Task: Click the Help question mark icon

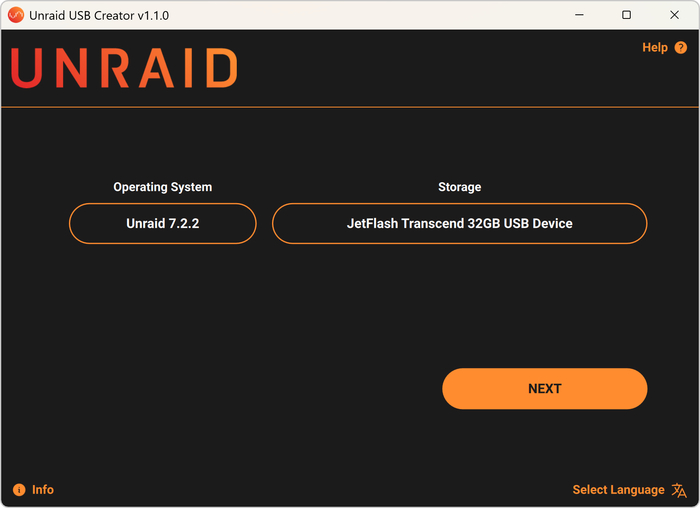Action: 681,48
